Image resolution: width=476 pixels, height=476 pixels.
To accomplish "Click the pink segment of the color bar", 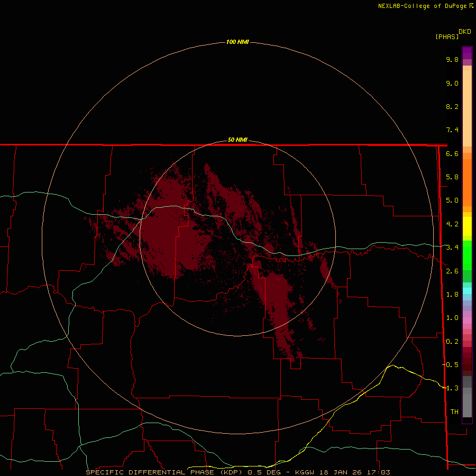I will click(x=467, y=321).
